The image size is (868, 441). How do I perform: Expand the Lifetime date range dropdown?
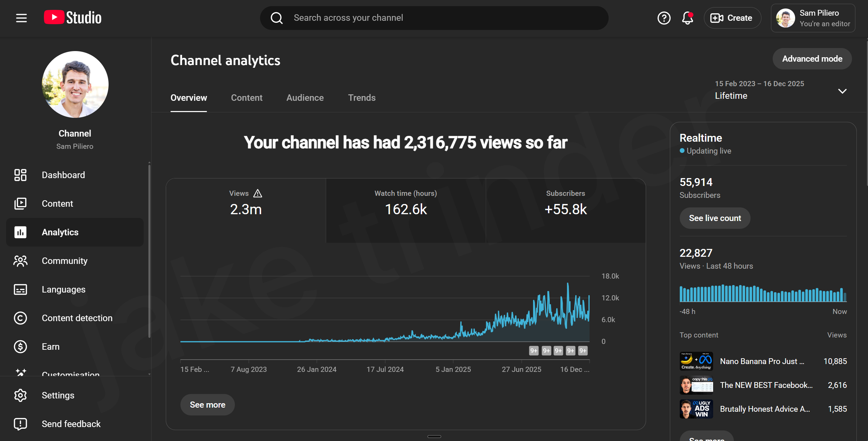coord(842,91)
